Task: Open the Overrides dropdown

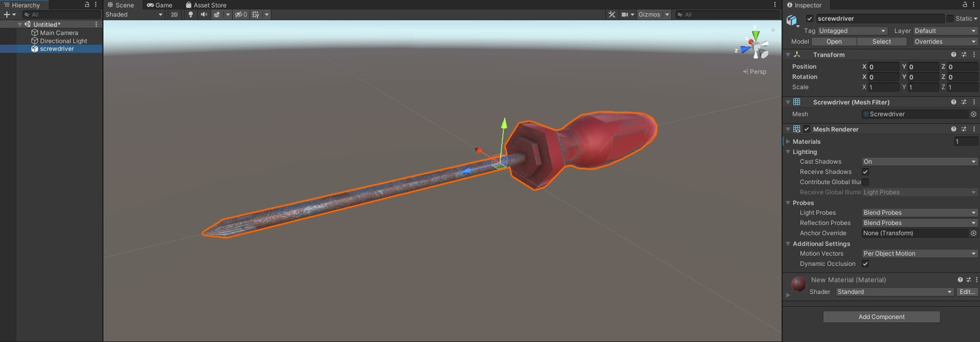Action: coord(945,42)
